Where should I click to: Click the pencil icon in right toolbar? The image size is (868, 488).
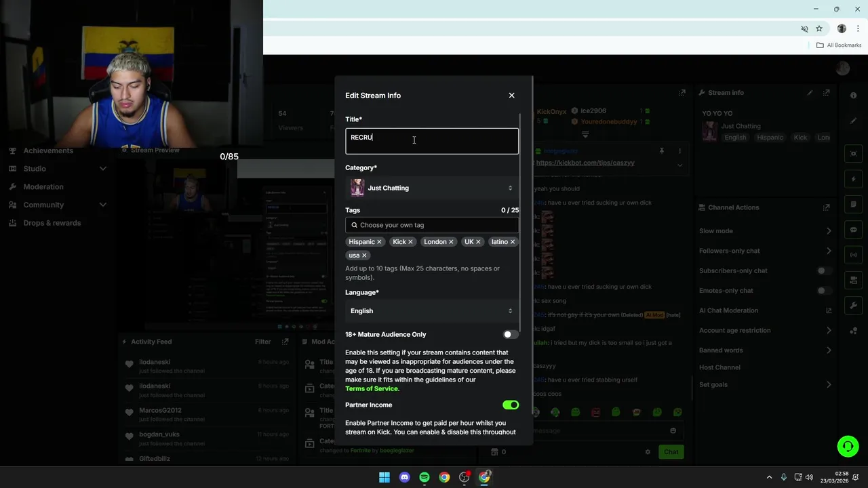point(854,121)
